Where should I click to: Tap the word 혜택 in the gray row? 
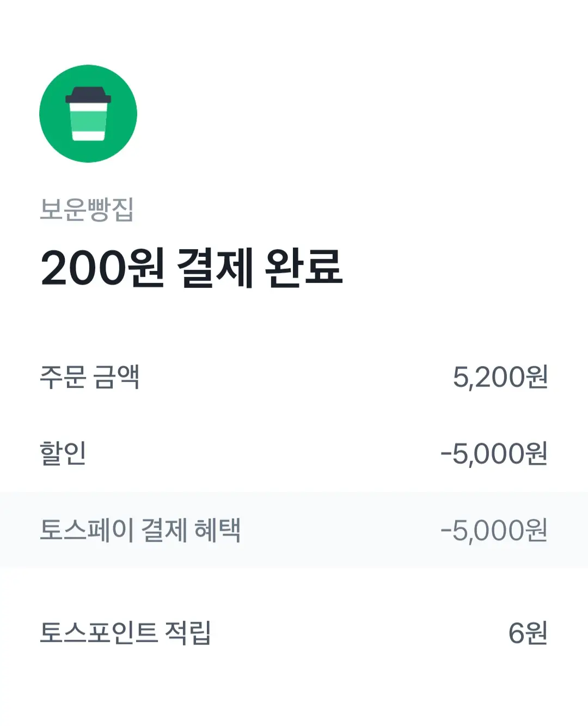pyautogui.click(x=217, y=530)
